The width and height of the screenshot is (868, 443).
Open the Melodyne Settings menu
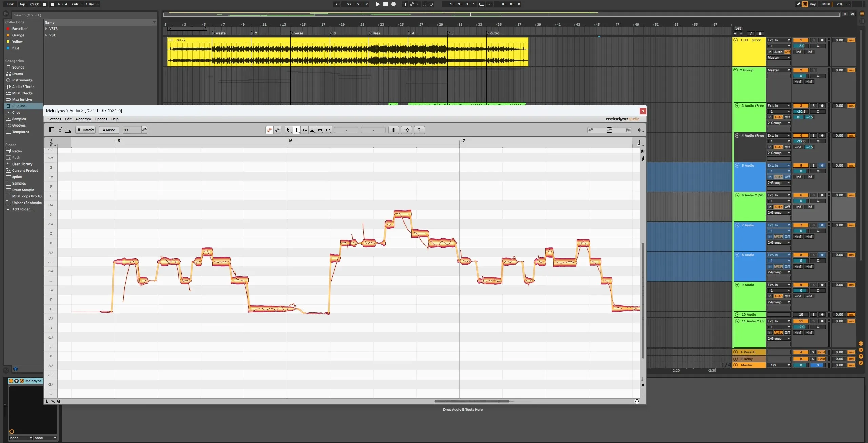(55, 119)
